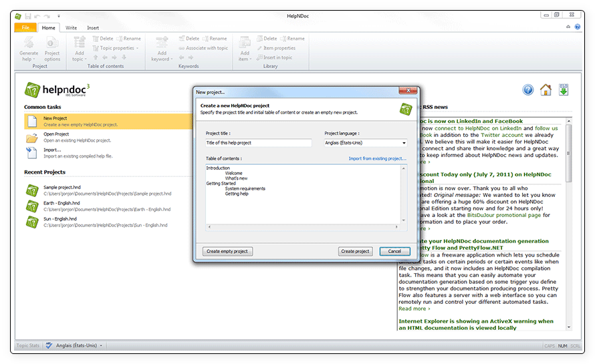Click the RSS news scrollbar up arrow
This screenshot has height=364, width=595.
(x=568, y=121)
